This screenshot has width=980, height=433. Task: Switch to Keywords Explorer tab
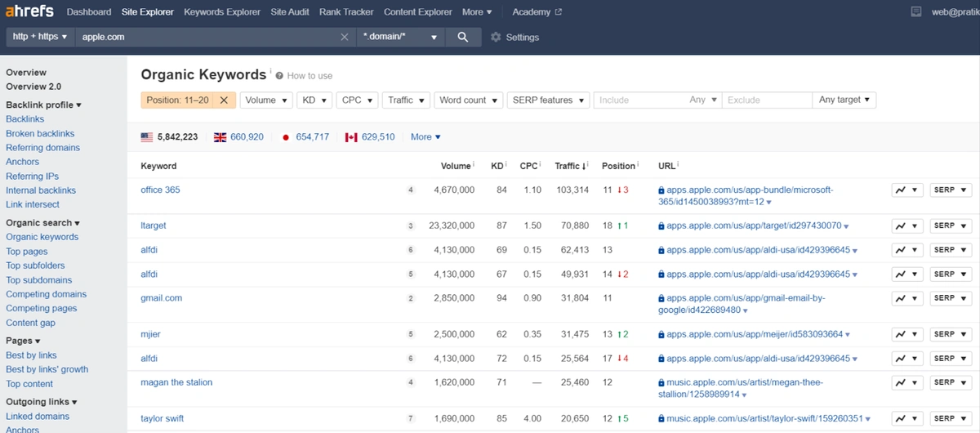[222, 12]
